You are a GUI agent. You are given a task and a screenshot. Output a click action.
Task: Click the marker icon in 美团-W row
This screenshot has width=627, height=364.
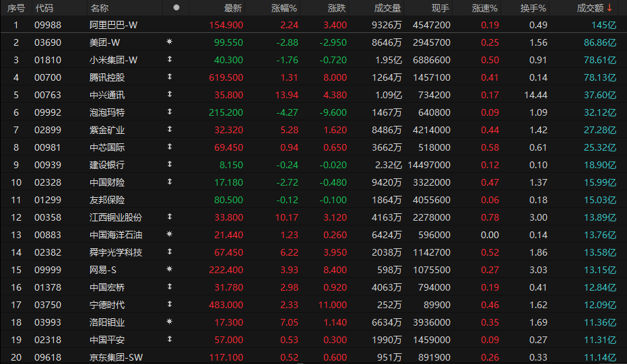pyautogui.click(x=170, y=42)
